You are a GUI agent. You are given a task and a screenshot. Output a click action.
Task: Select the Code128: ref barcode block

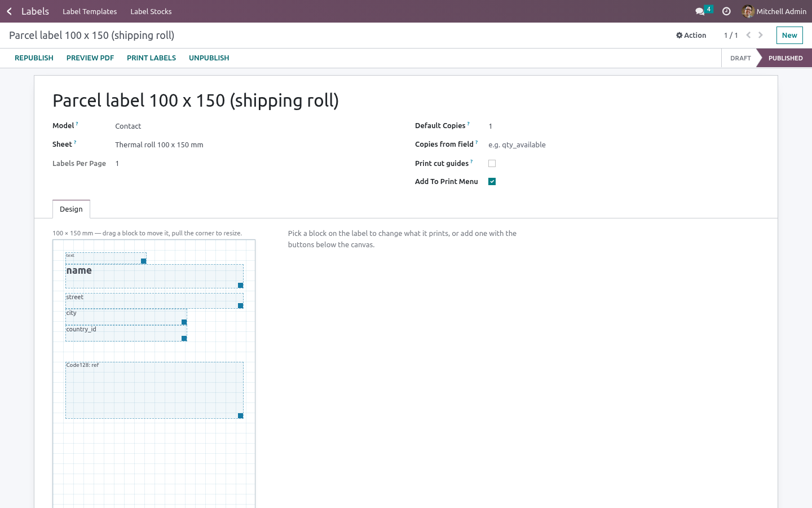pyautogui.click(x=155, y=390)
